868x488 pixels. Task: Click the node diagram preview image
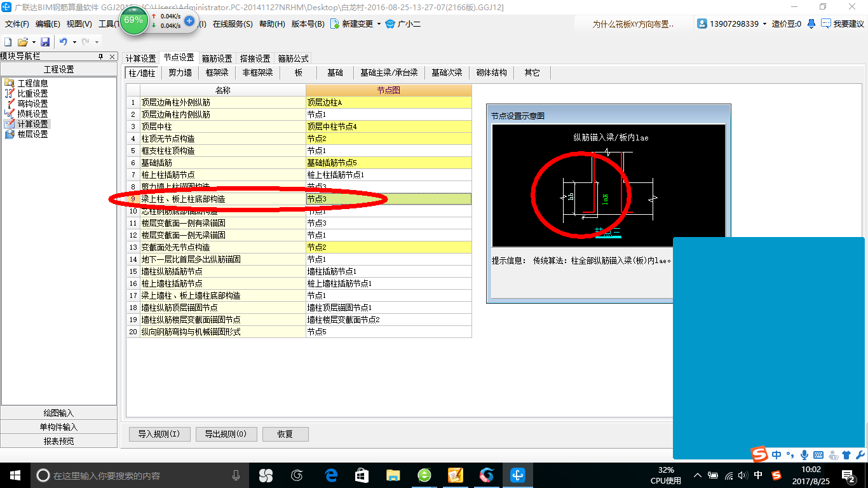608,185
